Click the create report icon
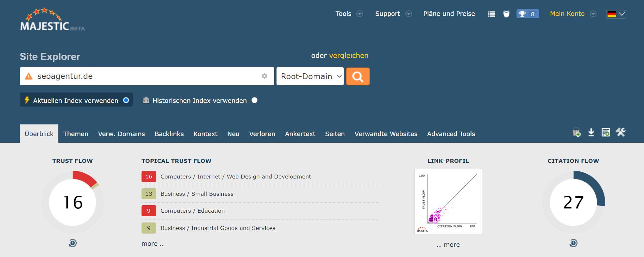Viewport: 644px width, 257px height. coord(606,132)
